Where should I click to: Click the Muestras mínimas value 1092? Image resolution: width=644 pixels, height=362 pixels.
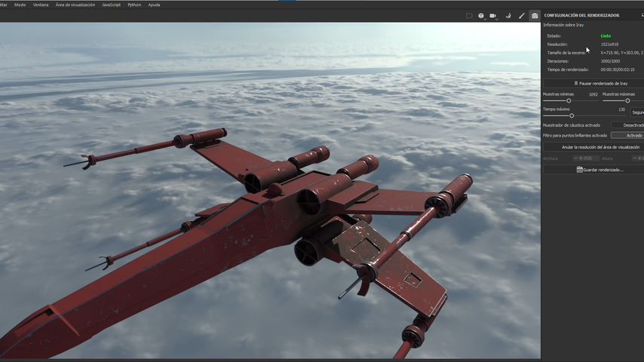point(593,94)
